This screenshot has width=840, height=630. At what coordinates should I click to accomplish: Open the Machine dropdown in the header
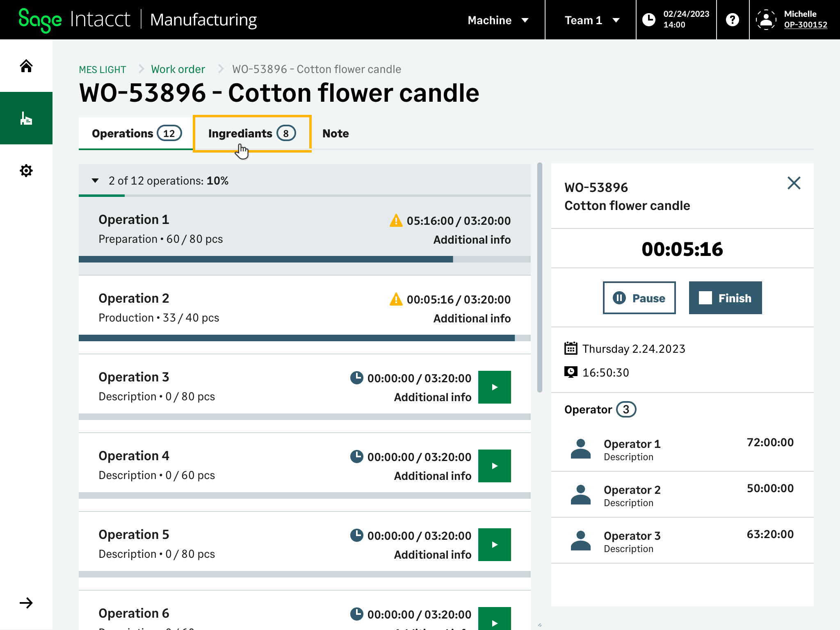click(x=498, y=20)
